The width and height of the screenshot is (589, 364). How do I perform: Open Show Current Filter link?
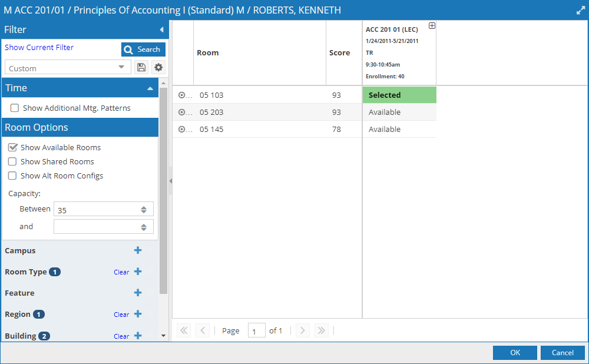point(39,48)
